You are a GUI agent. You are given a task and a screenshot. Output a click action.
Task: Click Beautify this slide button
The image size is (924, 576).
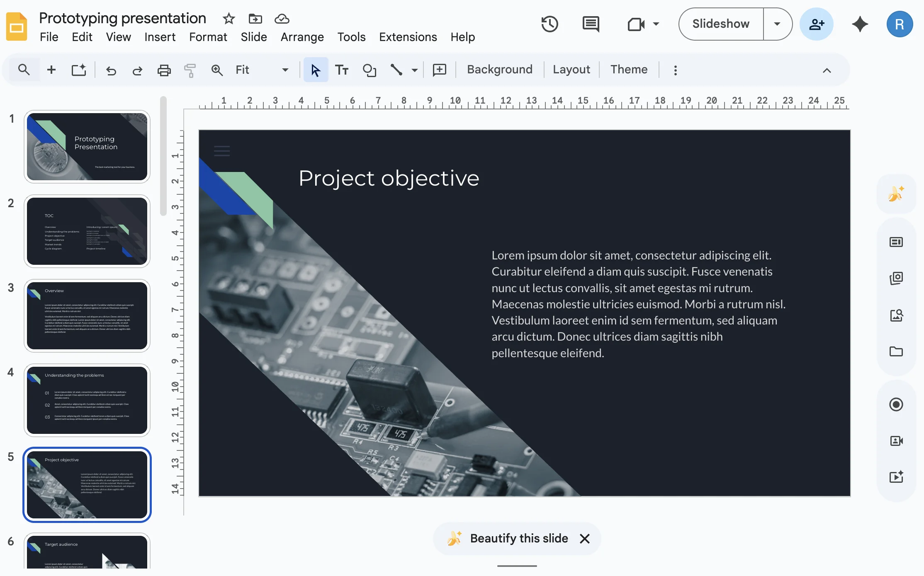(518, 538)
